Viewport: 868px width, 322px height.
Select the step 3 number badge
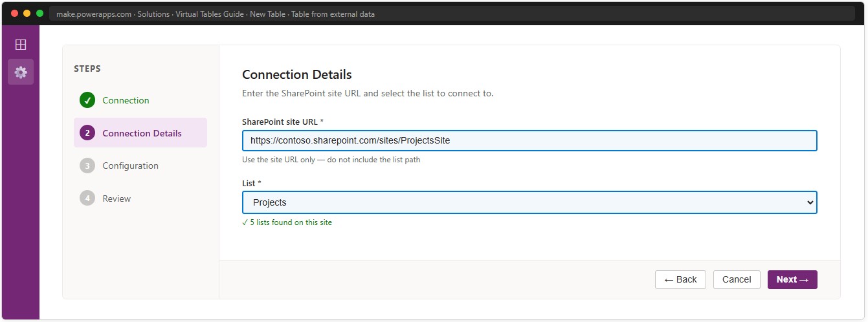point(87,166)
